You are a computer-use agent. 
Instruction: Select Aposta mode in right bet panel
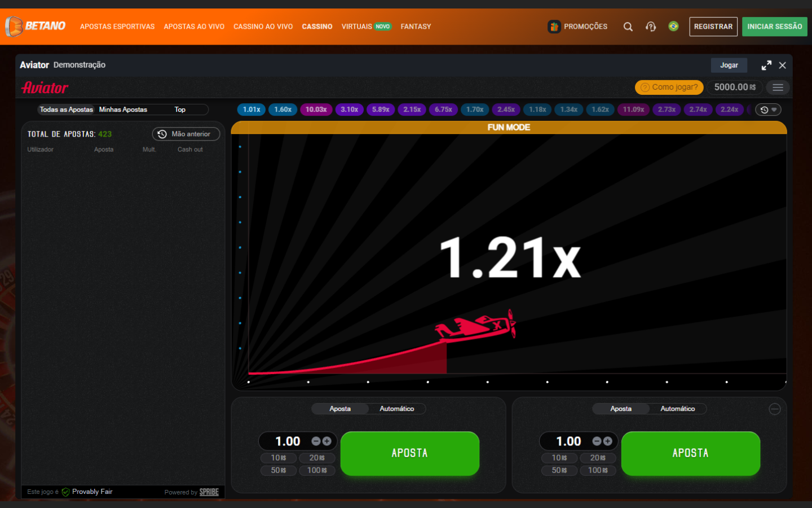(621, 409)
